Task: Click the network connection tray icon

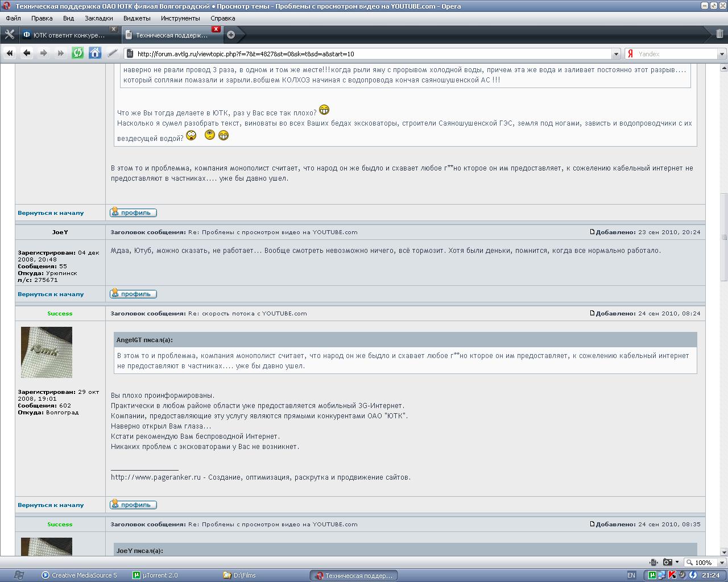Action: tap(662, 575)
